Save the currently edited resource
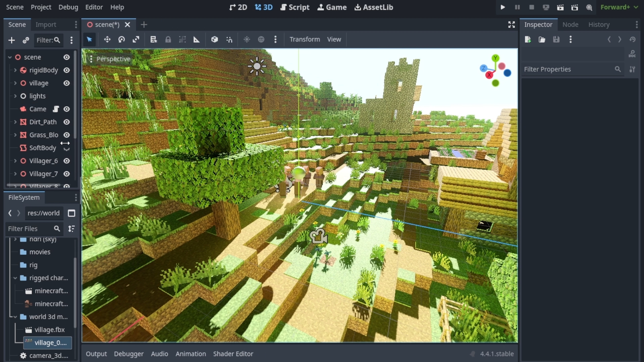 [556, 40]
